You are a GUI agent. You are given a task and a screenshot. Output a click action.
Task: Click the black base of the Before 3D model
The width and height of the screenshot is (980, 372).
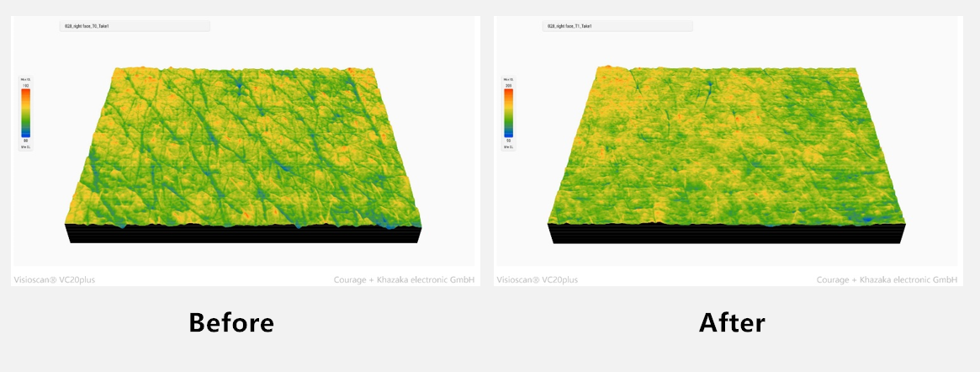(244, 236)
